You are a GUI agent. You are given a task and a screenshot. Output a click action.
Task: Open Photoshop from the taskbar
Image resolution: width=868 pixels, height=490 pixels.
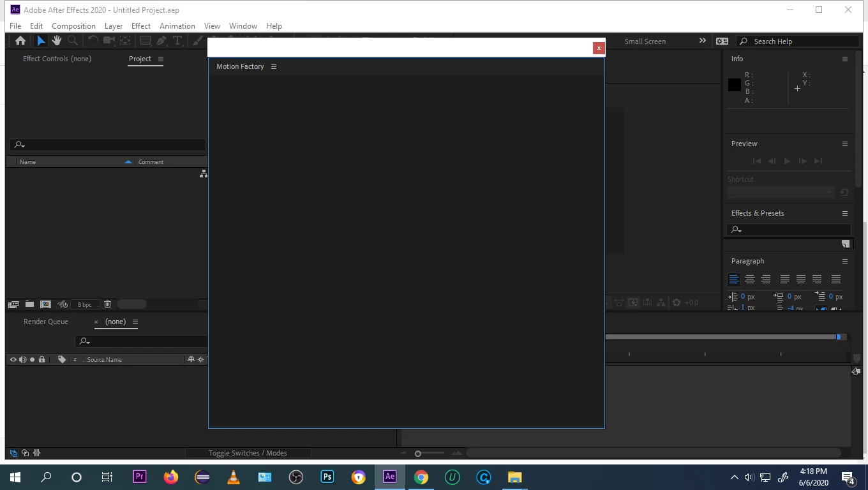[327, 477]
